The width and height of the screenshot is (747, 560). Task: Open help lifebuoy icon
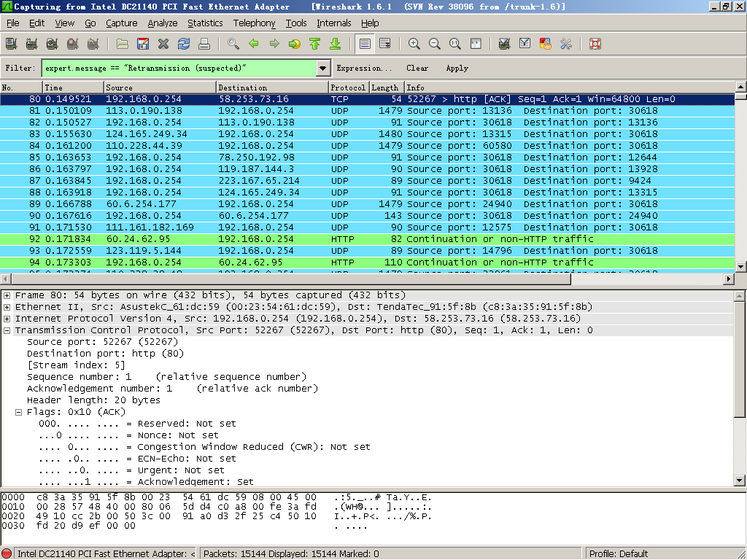(x=595, y=44)
